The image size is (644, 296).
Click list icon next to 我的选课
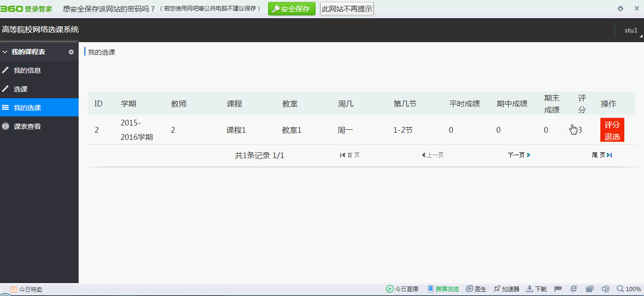tap(5, 108)
